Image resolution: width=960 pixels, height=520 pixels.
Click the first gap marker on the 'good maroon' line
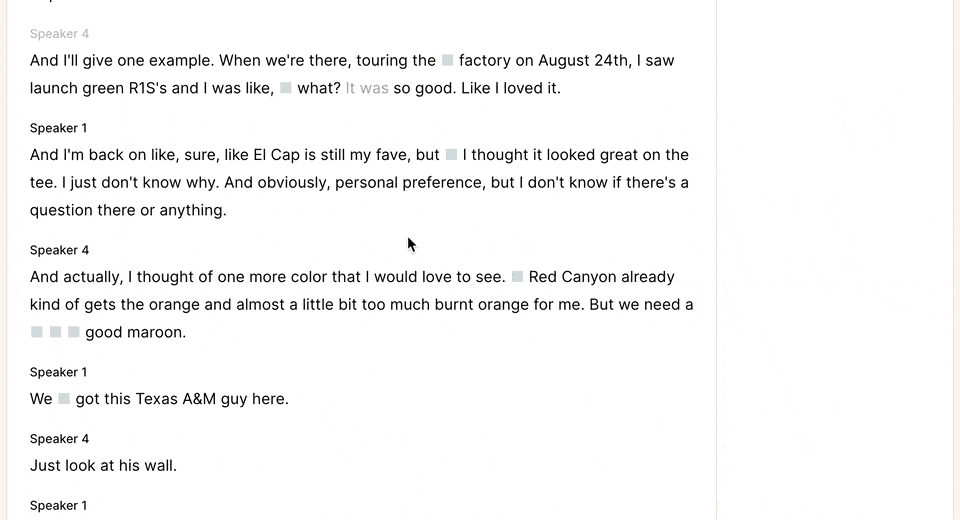pyautogui.click(x=37, y=332)
